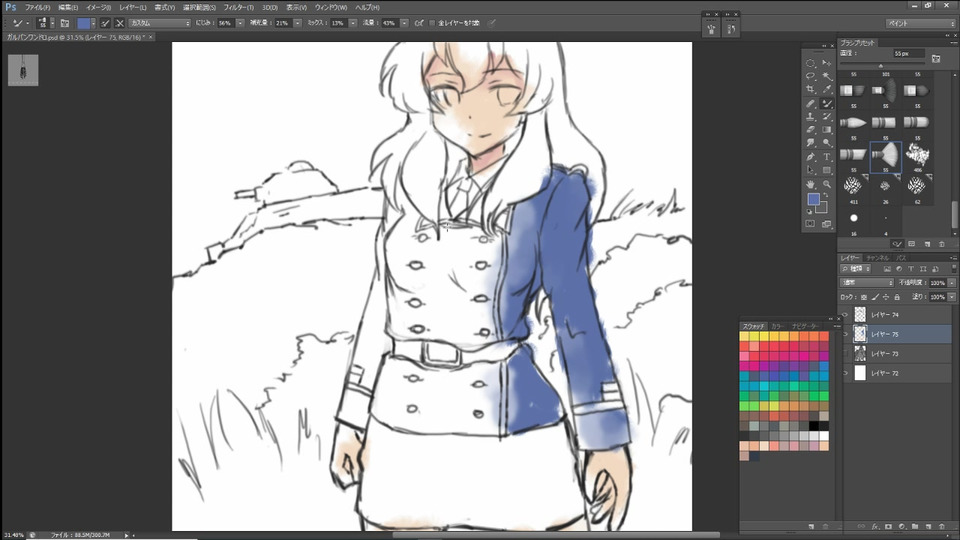Screen dimensions: 960x540
Task: Click the brush size slider handle
Action: (x=881, y=66)
